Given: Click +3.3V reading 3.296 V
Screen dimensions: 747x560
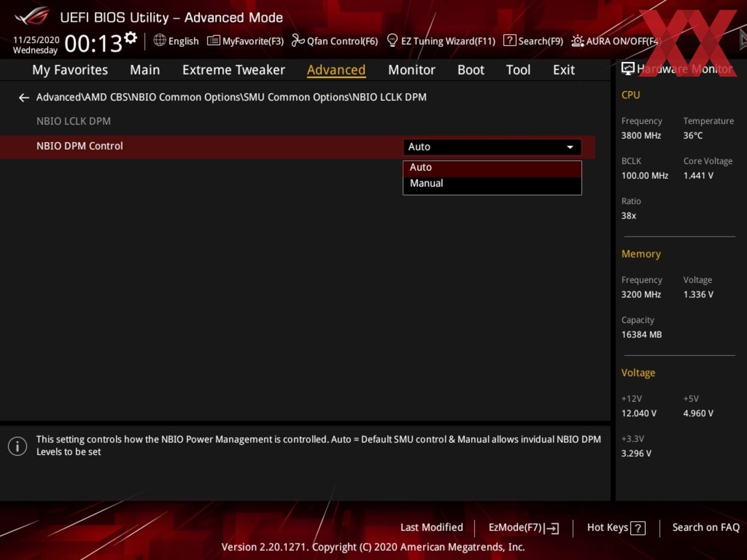Looking at the screenshot, I should pos(636,453).
